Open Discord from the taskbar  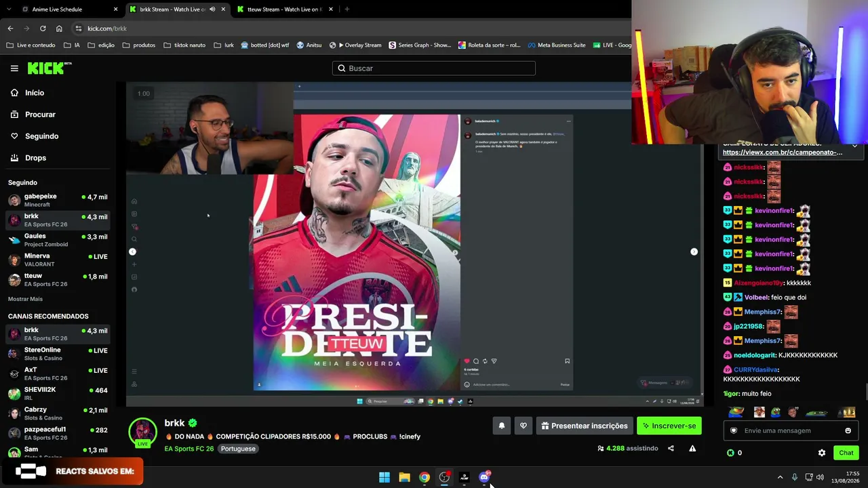tap(484, 477)
